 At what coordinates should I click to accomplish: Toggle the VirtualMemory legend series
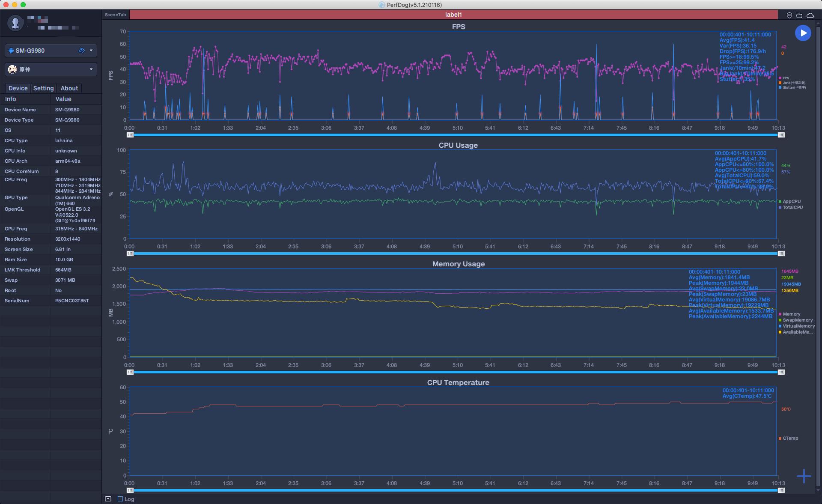tap(798, 326)
